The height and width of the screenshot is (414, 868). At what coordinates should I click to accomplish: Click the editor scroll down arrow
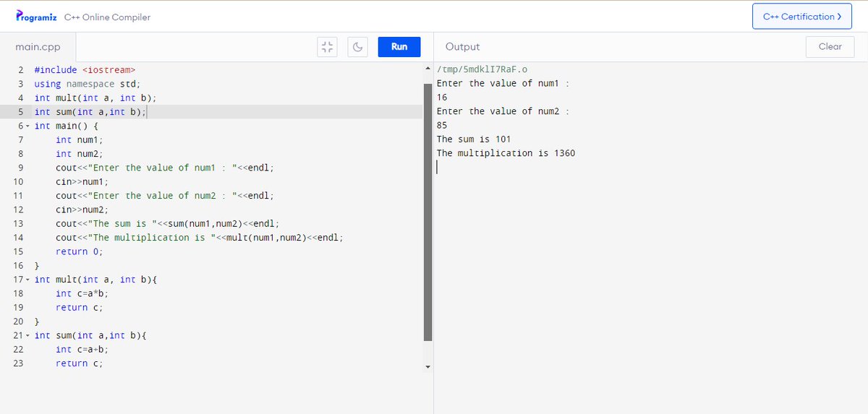[x=427, y=366]
